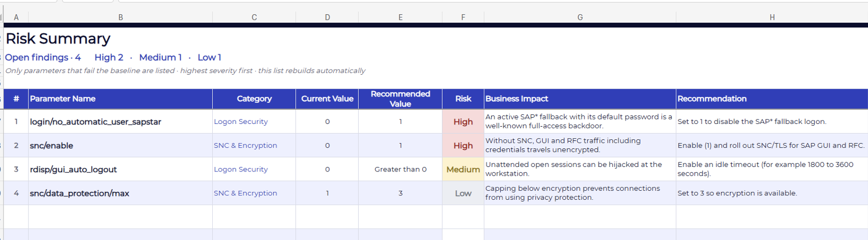868x240 pixels.
Task: Select column G header
Action: pyautogui.click(x=580, y=18)
